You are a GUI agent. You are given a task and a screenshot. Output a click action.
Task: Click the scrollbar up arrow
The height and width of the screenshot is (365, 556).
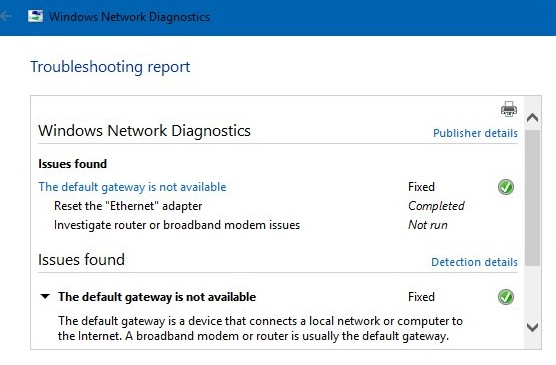(x=533, y=117)
